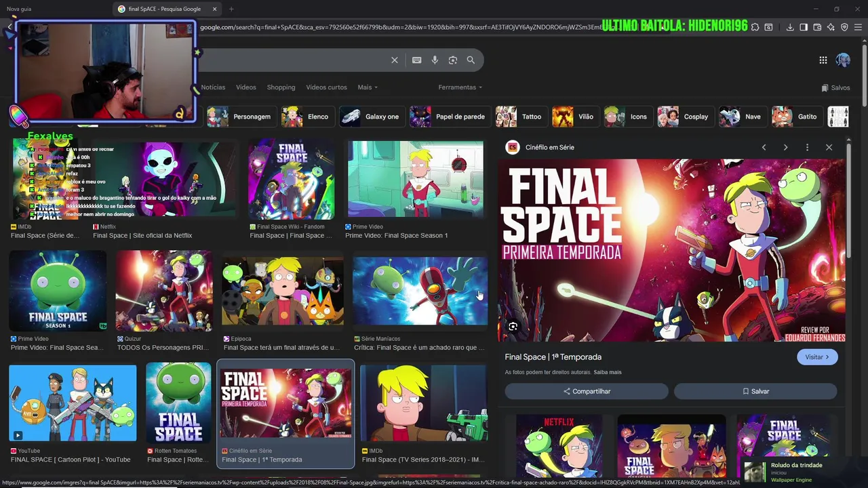Open a new browser tab
The image size is (868, 488).
click(x=231, y=9)
